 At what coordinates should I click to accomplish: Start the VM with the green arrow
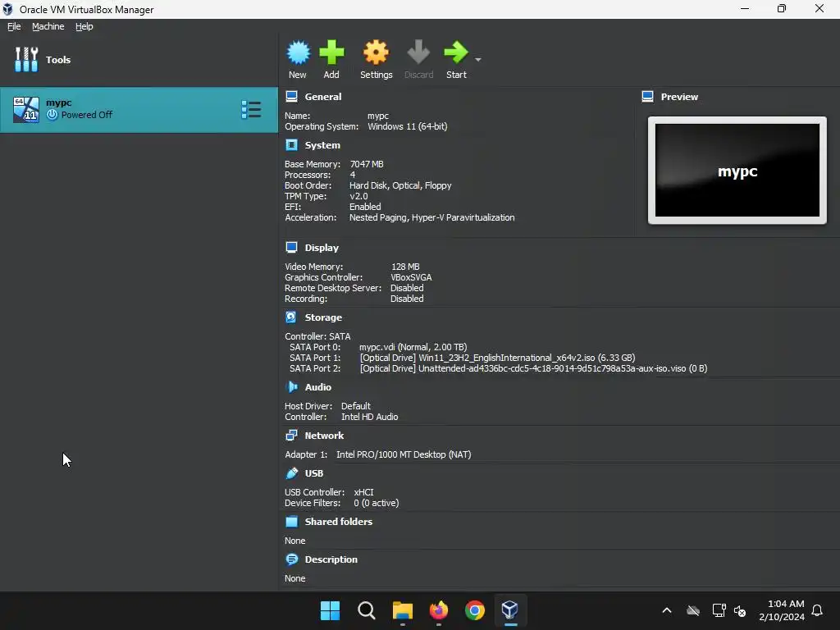tap(456, 52)
